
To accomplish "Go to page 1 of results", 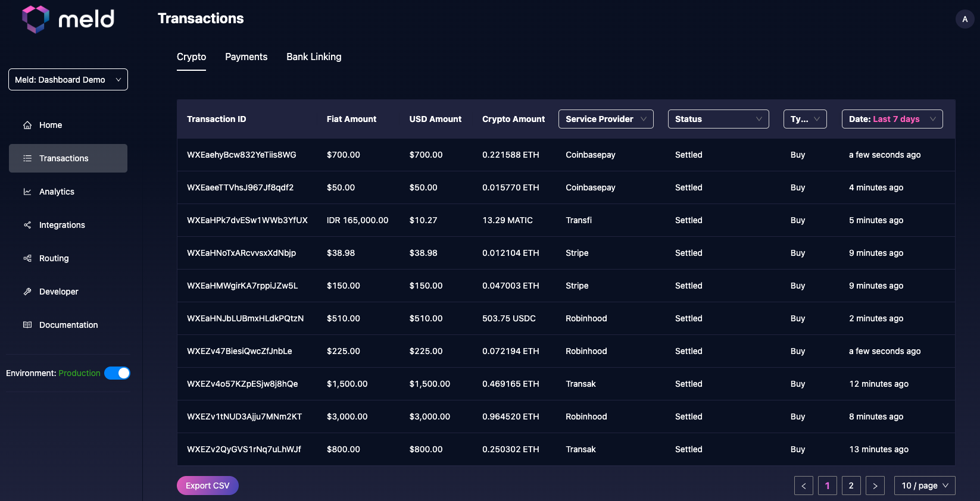I will point(828,486).
